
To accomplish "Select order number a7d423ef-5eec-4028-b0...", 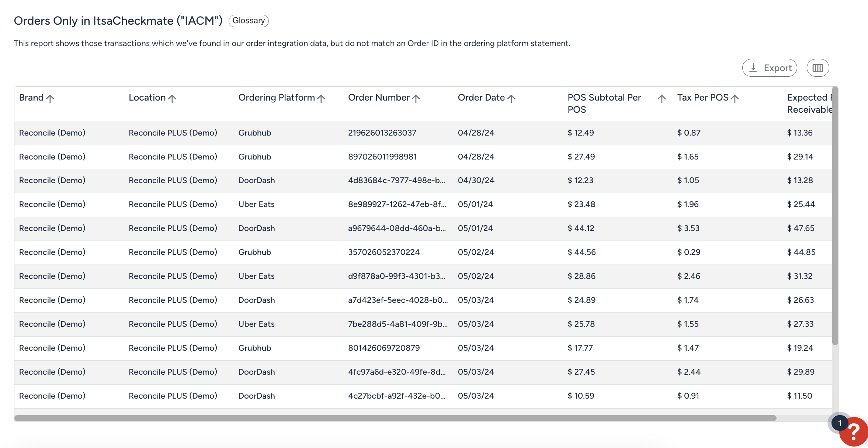I will 398,300.
